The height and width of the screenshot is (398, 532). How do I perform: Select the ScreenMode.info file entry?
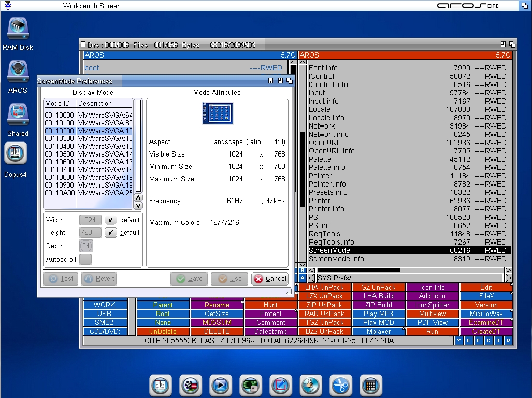click(336, 259)
